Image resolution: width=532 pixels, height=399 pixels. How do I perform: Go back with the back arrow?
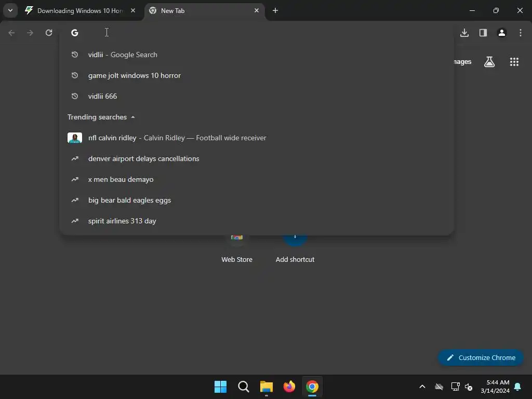11,33
